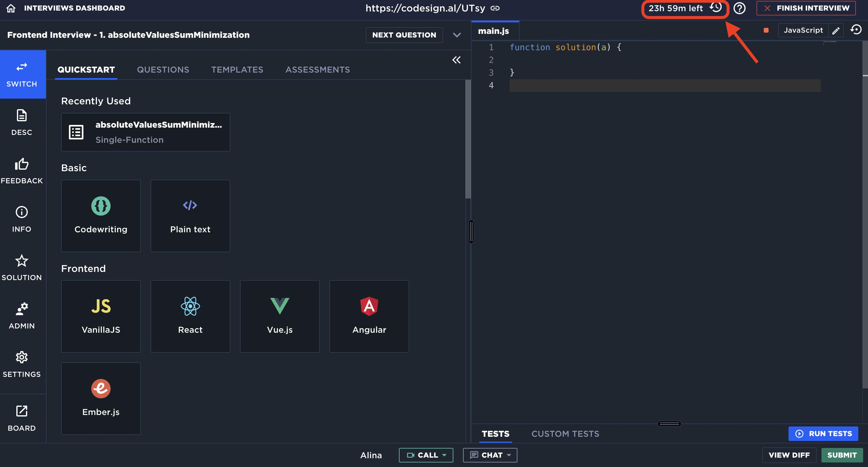This screenshot has height=467, width=868.
Task: Select the Custom Tests tab
Action: click(x=565, y=434)
